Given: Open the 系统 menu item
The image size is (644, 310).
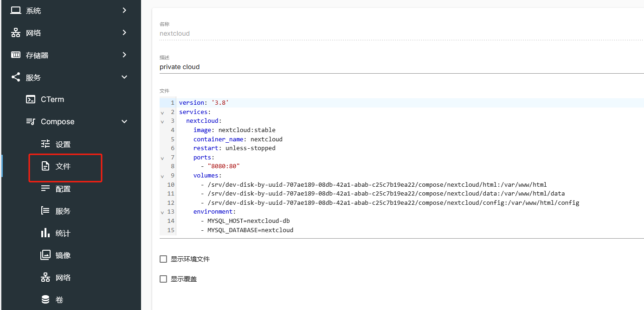Looking at the screenshot, I should [x=71, y=10].
